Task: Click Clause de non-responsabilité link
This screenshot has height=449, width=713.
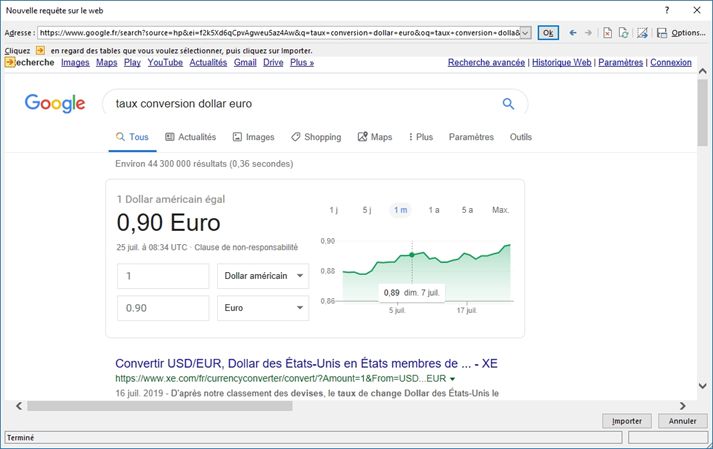Action: click(246, 247)
